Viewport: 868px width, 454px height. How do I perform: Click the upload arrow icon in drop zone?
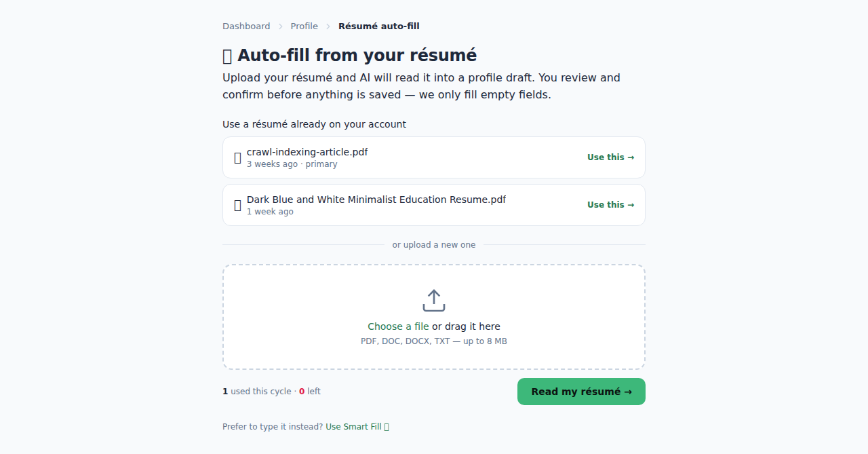[x=434, y=301]
